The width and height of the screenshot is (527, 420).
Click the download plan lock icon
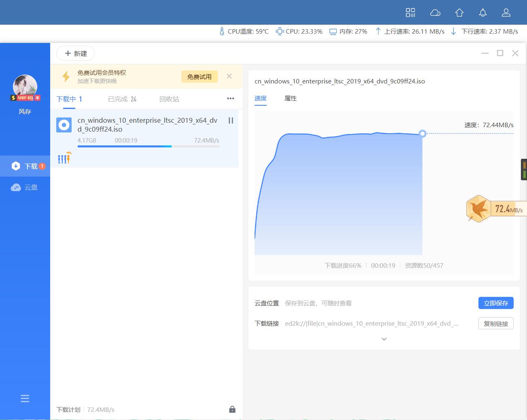click(x=232, y=409)
